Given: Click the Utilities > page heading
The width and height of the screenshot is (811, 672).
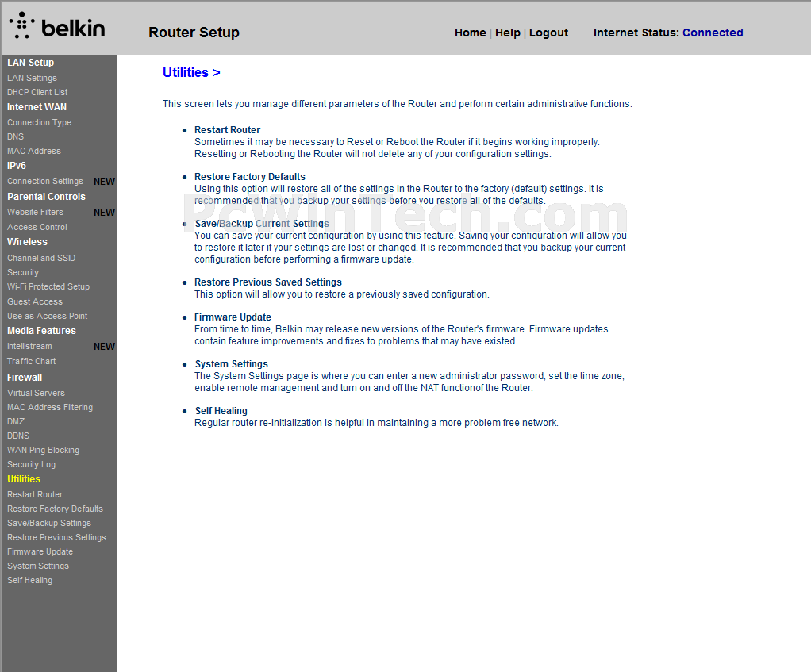Looking at the screenshot, I should tap(191, 72).
